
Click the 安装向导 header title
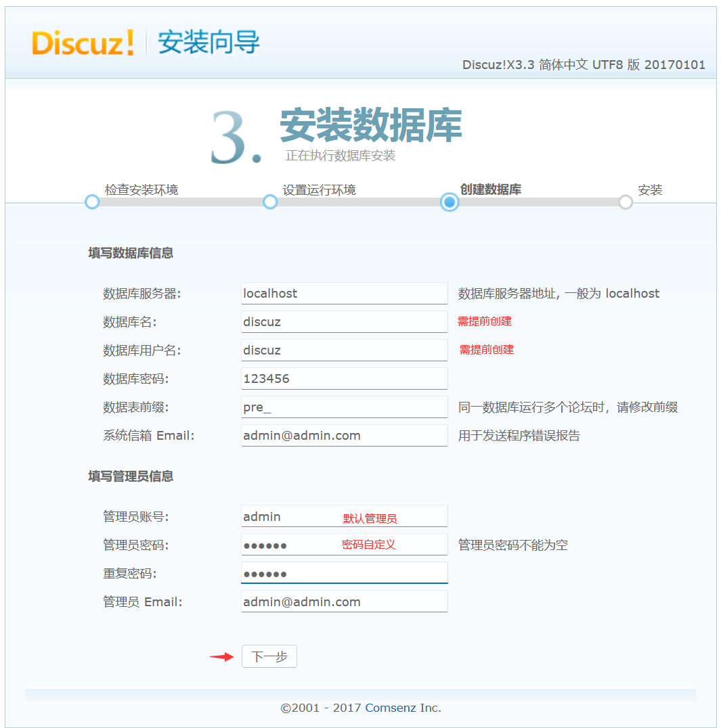(209, 42)
